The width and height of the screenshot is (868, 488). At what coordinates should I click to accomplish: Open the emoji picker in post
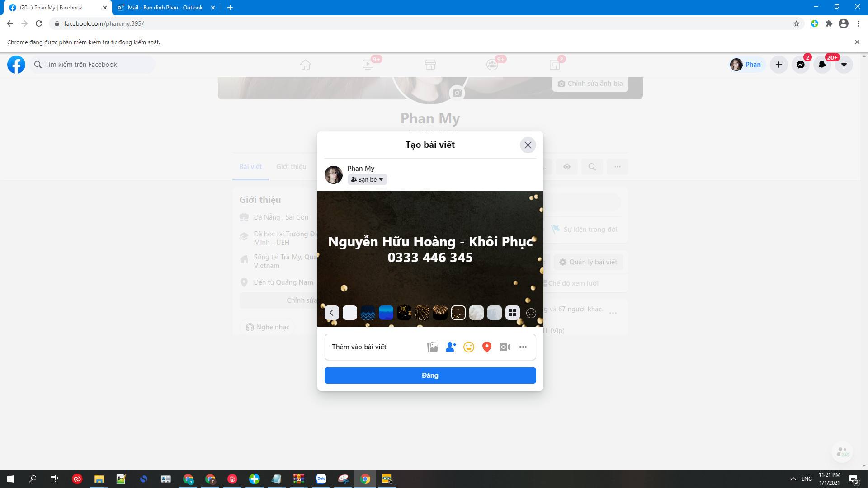(x=531, y=313)
